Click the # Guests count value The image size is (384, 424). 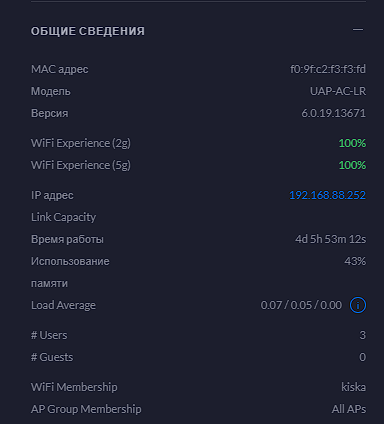point(363,357)
